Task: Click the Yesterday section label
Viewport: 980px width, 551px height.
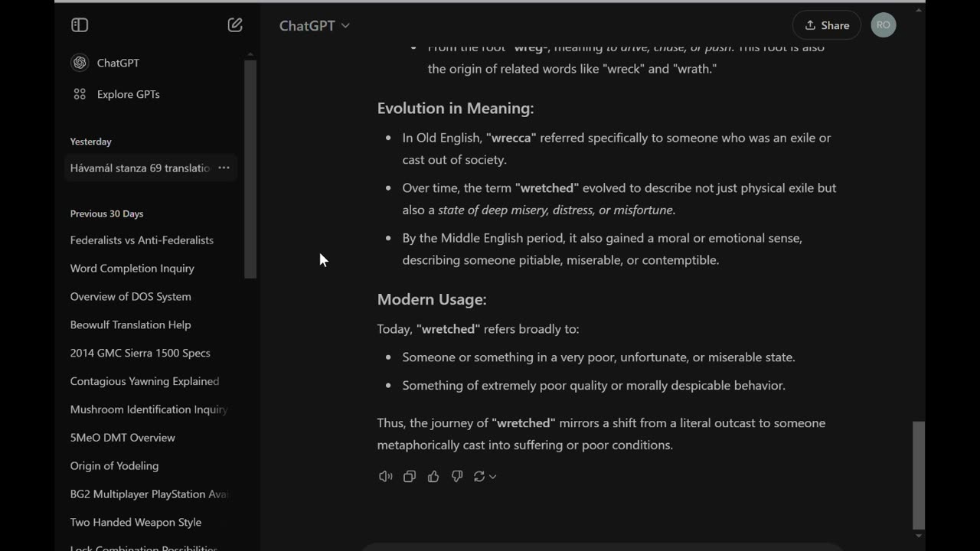Action: pos(90,142)
